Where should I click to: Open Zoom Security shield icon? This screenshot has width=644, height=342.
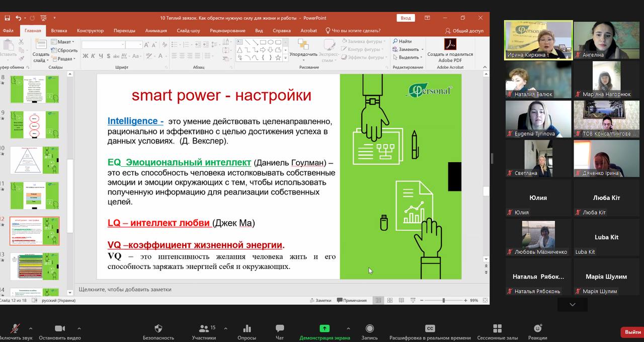pos(158,329)
